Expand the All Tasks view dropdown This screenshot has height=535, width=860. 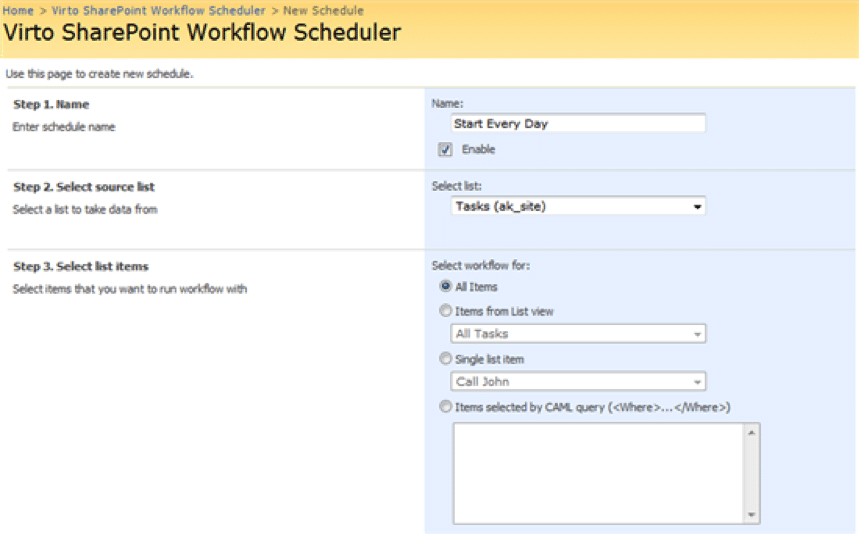(578, 334)
